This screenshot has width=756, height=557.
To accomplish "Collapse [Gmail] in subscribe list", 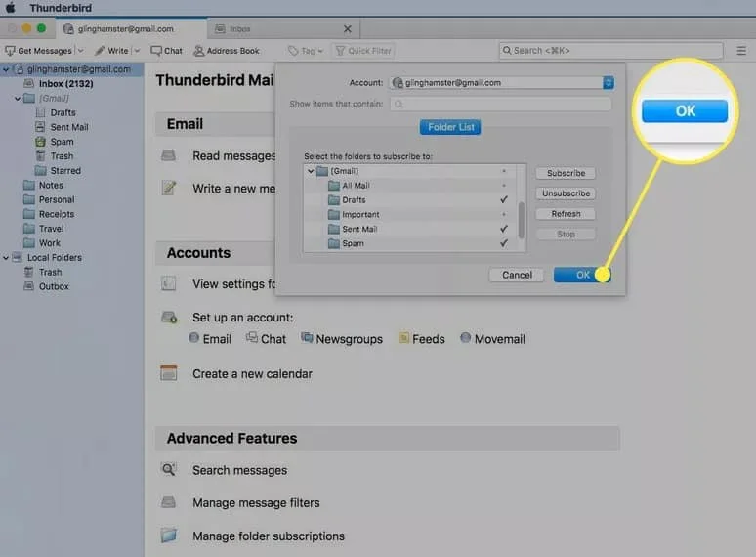I will [x=311, y=171].
